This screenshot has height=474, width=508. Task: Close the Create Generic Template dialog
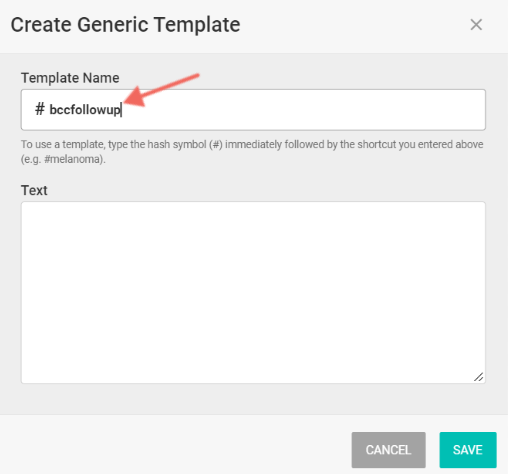pyautogui.click(x=476, y=25)
